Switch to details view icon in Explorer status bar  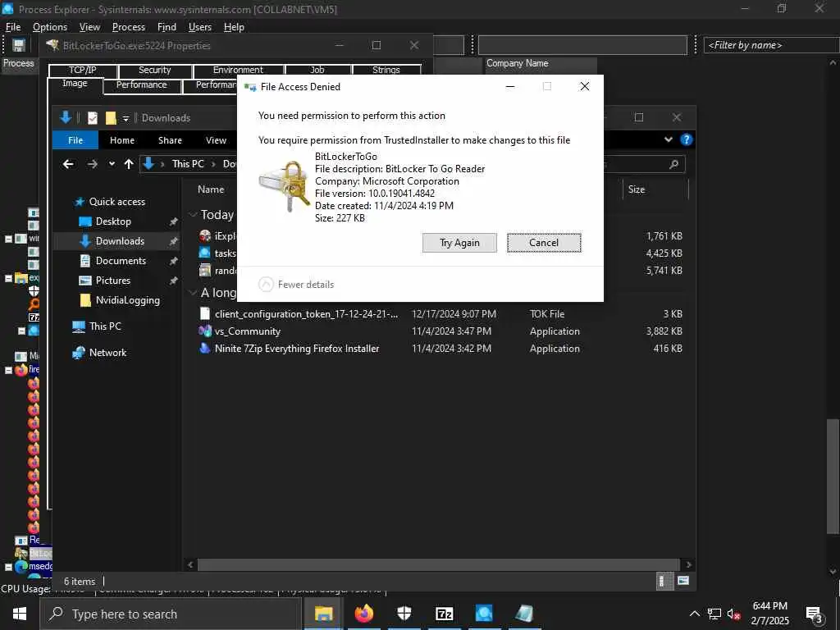664,582
